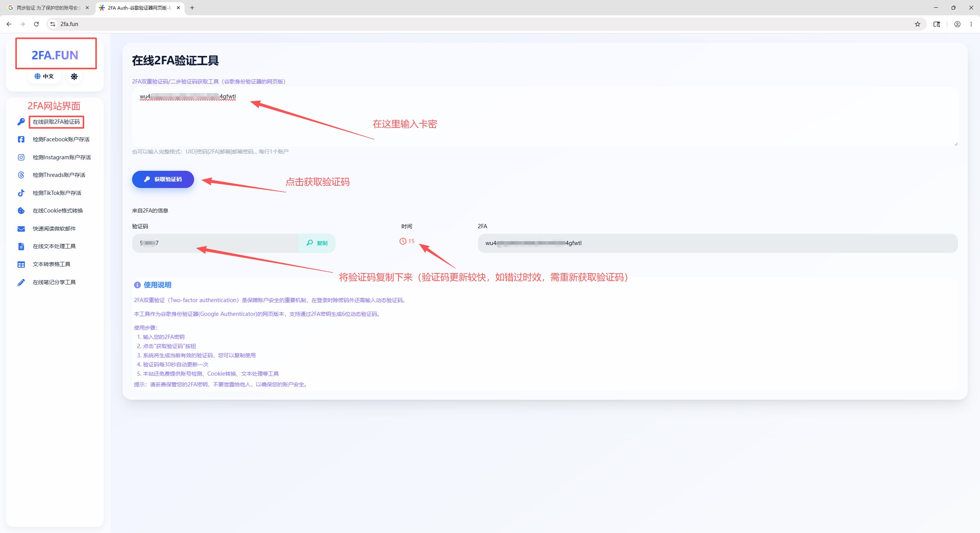Click the 2FA secret key text area

pyautogui.click(x=545, y=116)
